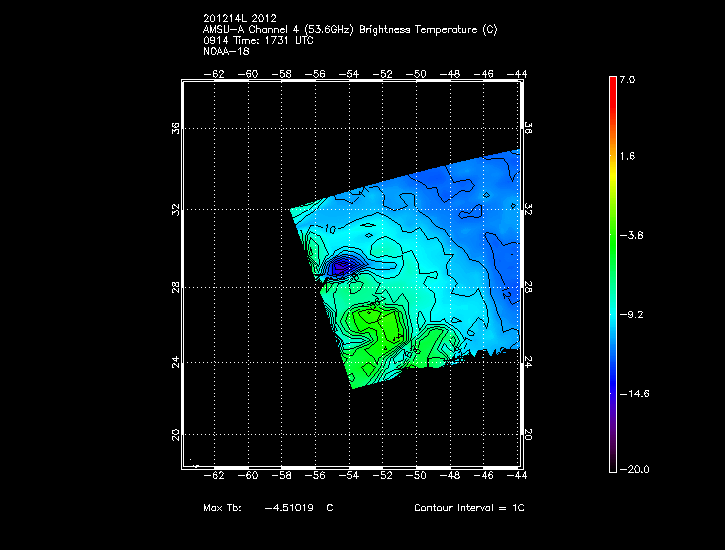Click the -62 longitude label on top axis
Image resolution: width=725 pixels, height=550 pixels.
214,74
